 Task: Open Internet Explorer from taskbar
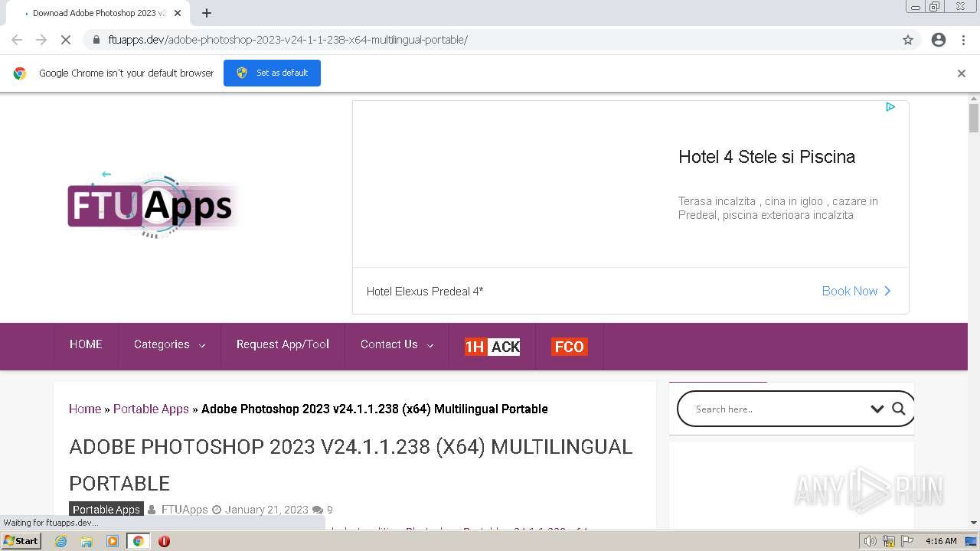tap(61, 541)
